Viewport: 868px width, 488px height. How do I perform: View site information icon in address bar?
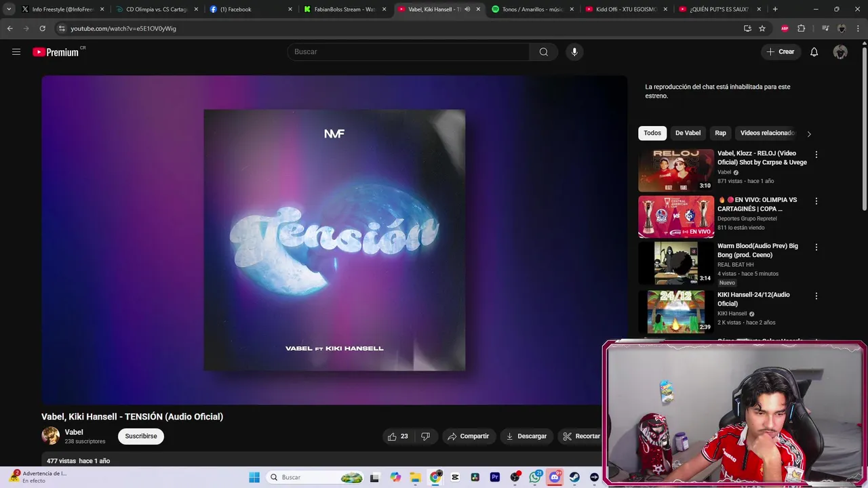coord(62,28)
